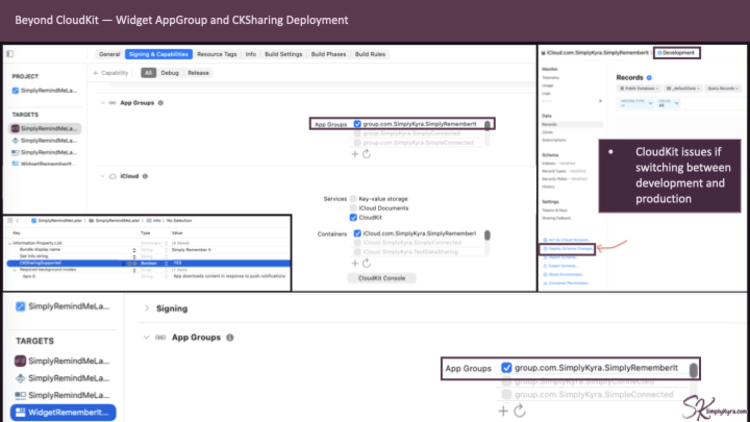Go back in the plist editor jump bar

pos(18,221)
